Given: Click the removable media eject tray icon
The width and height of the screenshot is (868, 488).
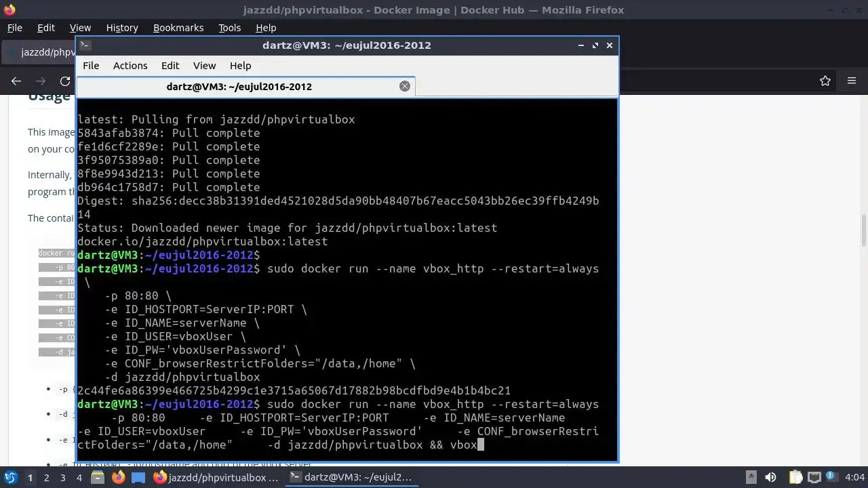Looking at the screenshot, I should tap(751, 477).
